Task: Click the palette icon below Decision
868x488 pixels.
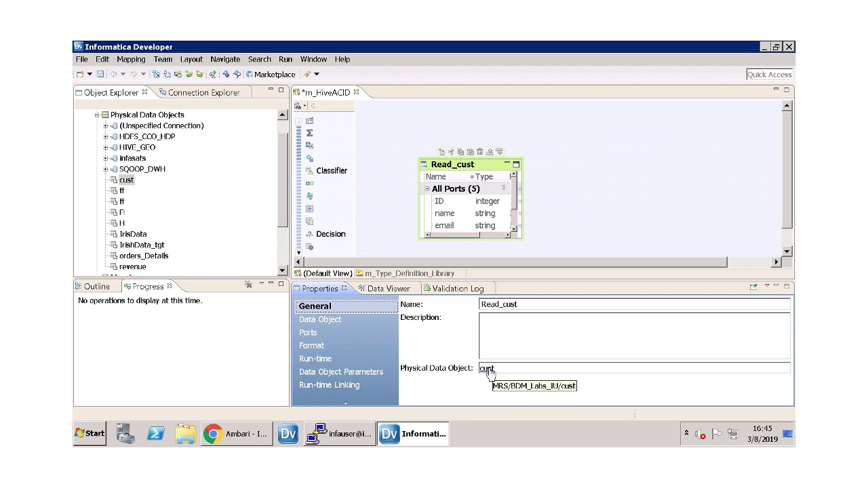Action: tap(309, 247)
